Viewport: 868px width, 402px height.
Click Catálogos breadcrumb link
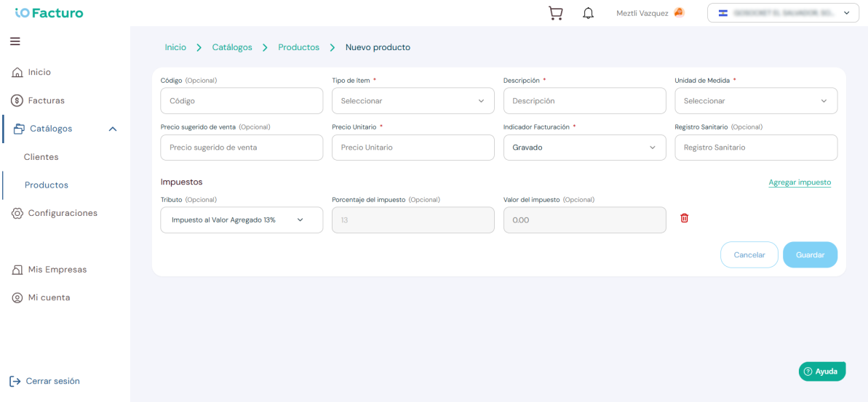pyautogui.click(x=232, y=47)
